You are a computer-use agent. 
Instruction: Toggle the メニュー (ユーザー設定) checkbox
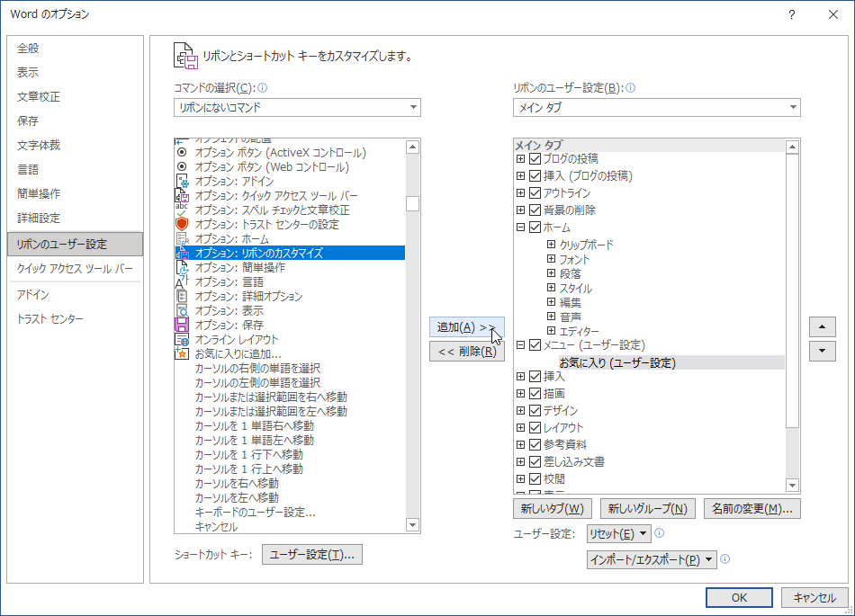(x=535, y=344)
